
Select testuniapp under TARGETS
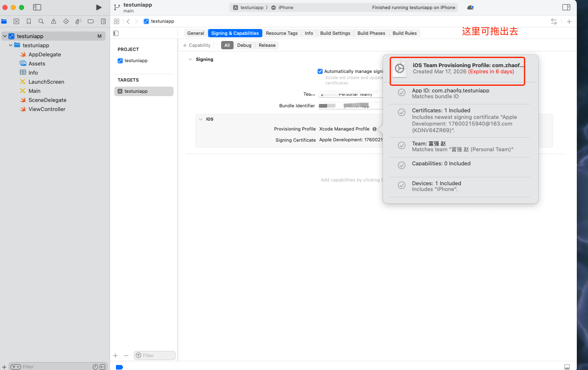(x=144, y=91)
